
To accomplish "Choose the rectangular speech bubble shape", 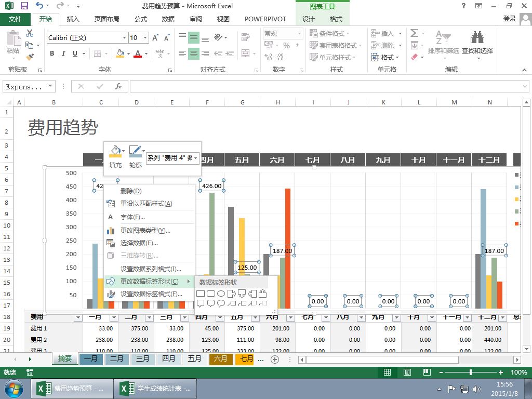I will click(x=201, y=303).
